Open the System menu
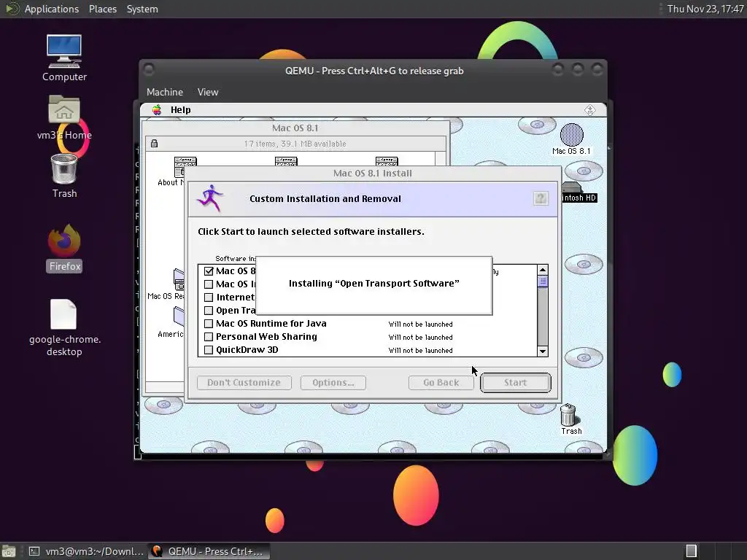This screenshot has height=560, width=747. 142,9
